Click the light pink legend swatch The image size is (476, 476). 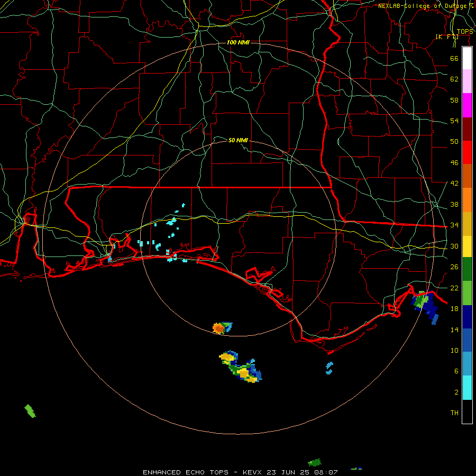click(x=467, y=81)
